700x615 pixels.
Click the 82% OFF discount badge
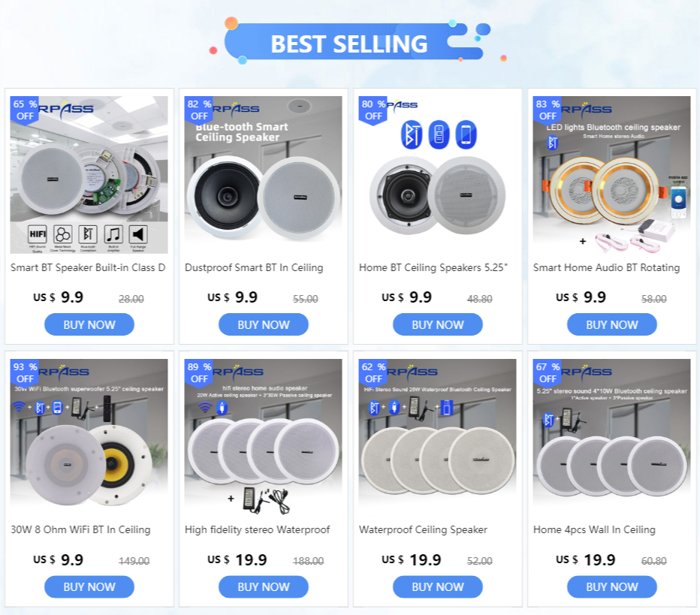tap(198, 110)
